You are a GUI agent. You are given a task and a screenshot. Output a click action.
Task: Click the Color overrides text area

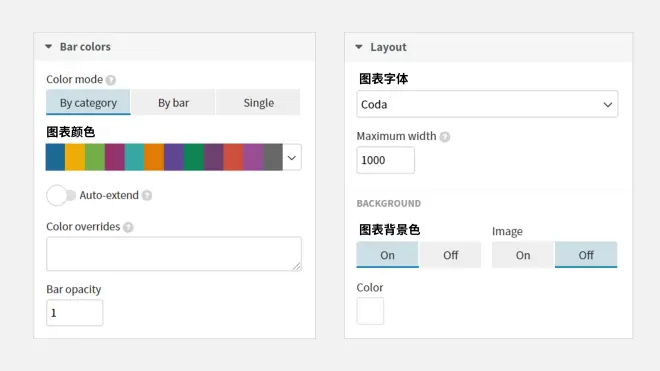coord(174,254)
